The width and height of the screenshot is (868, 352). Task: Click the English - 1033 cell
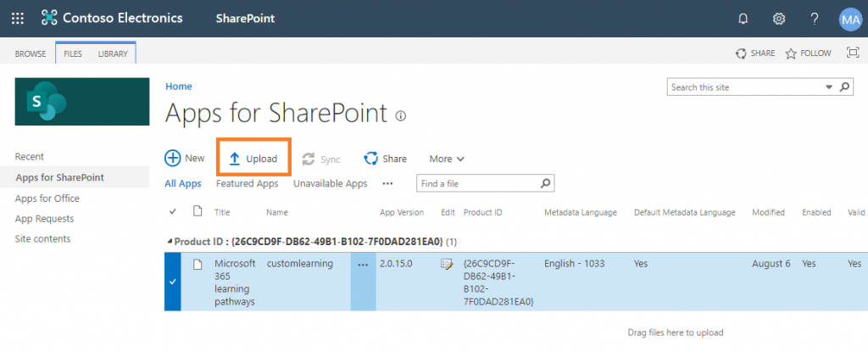(x=575, y=264)
